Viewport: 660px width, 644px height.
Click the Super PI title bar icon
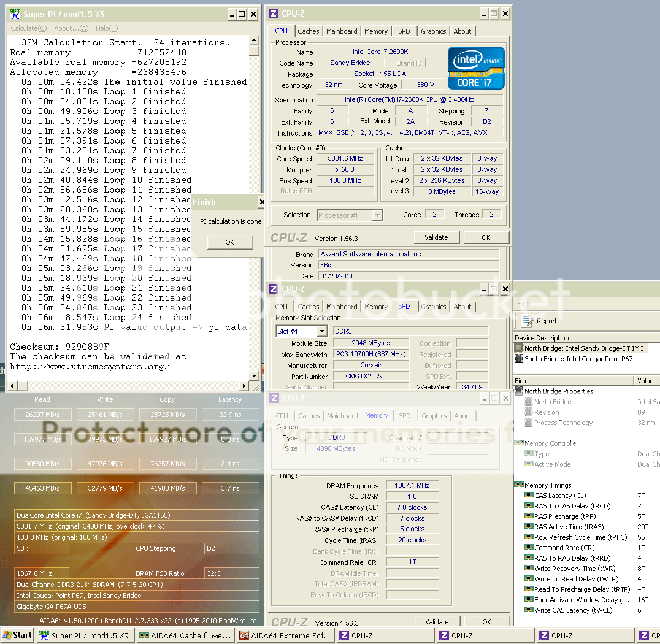pos(15,13)
